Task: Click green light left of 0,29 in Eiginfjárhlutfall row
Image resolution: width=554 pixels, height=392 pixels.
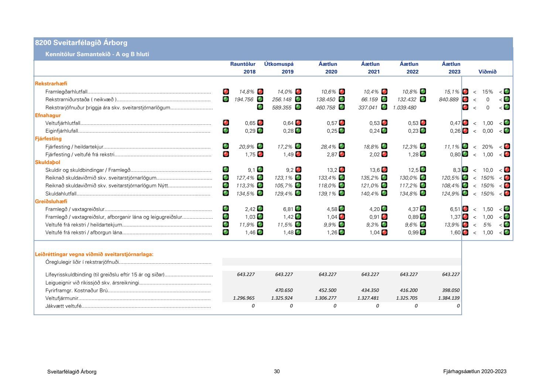Action: click(x=226, y=130)
